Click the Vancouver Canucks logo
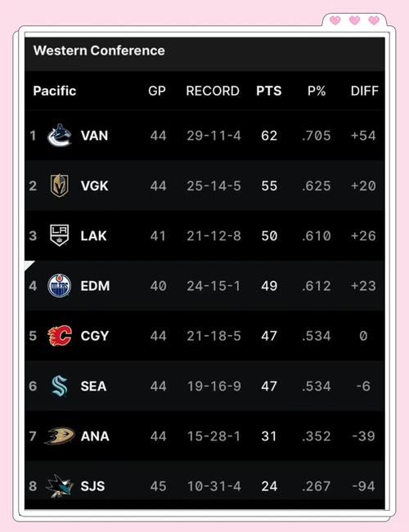Viewport: 409px width, 532px height. 60,136
